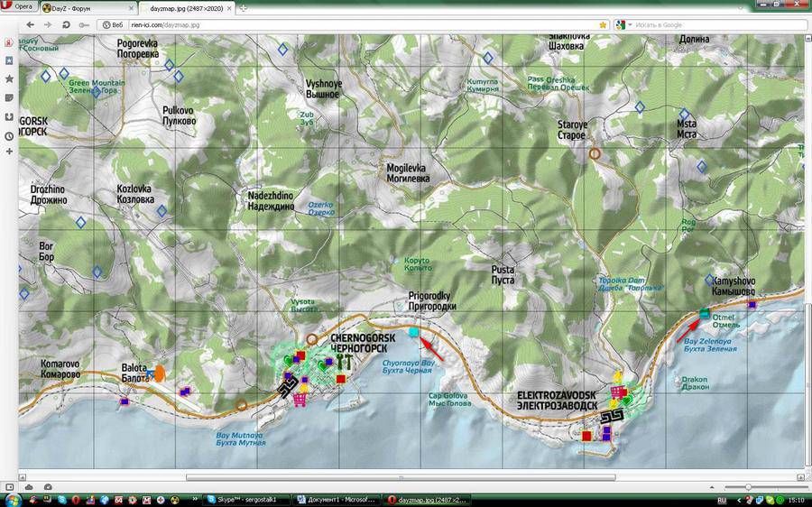This screenshot has width=812, height=507.
Task: Click the vertical scrollbar up arrow
Action: [x=807, y=38]
